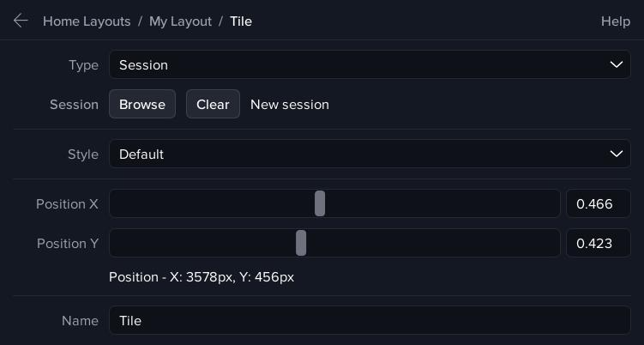Click the left end of the Position Y slider track
Image resolution: width=644 pixels, height=345 pixels.
116,244
